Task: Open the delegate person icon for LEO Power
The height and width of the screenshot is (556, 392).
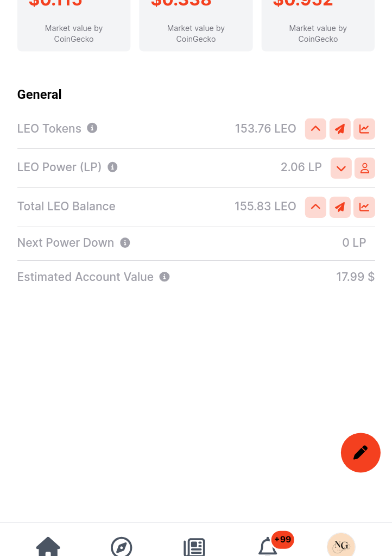Action: pos(365,168)
